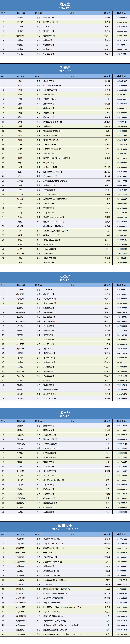
Task: Select address '东昌路565号'
Action: [49, 290]
